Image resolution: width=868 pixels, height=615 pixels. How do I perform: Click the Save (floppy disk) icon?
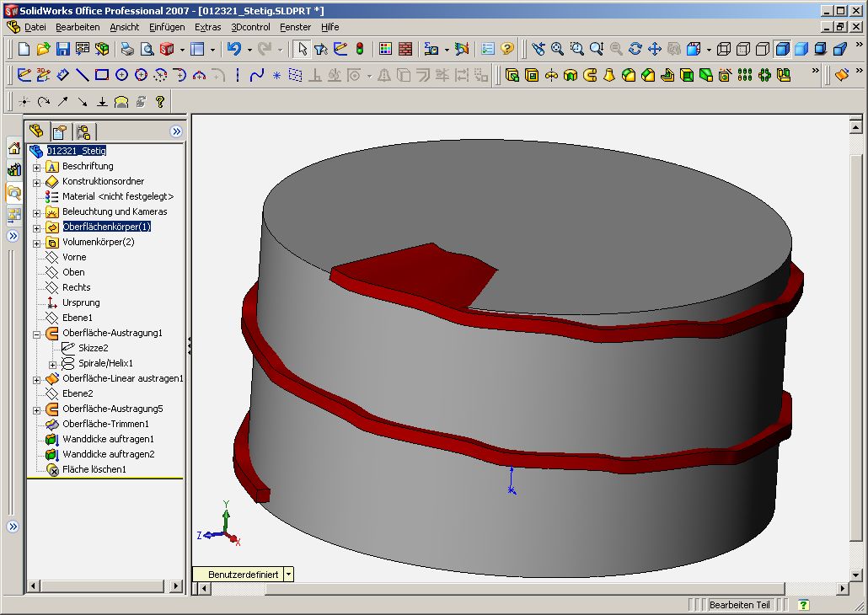click(63, 49)
